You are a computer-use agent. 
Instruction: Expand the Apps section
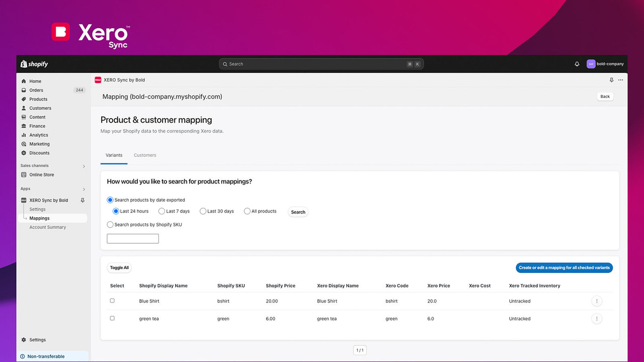[x=84, y=189]
